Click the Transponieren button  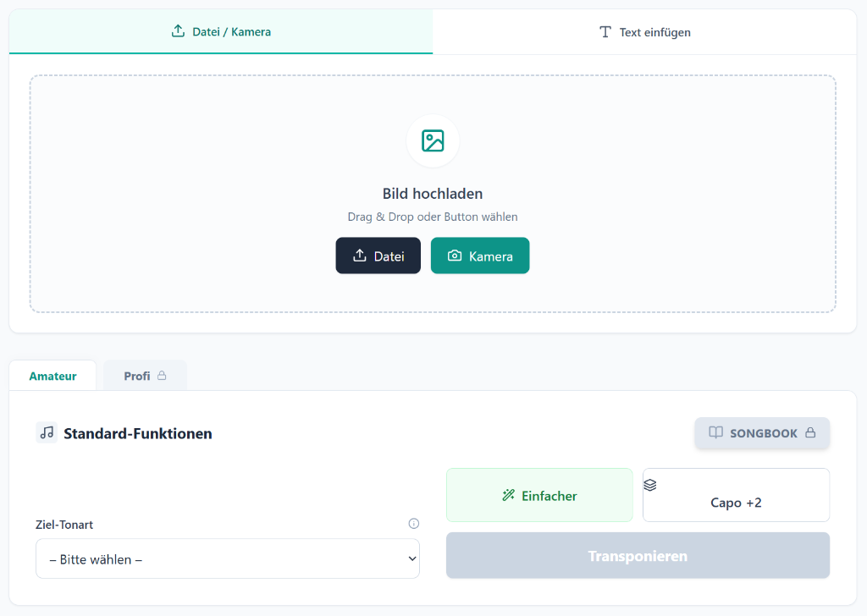click(638, 556)
